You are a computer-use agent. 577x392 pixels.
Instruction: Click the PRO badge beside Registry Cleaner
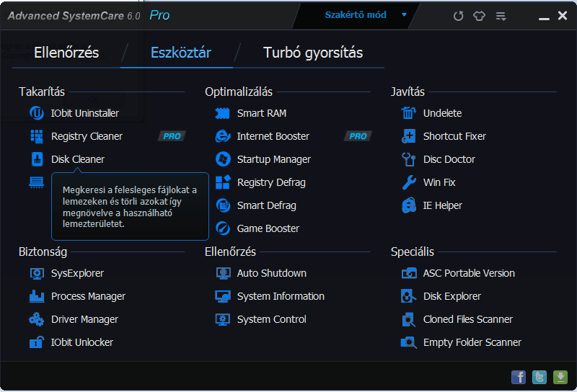(x=172, y=136)
